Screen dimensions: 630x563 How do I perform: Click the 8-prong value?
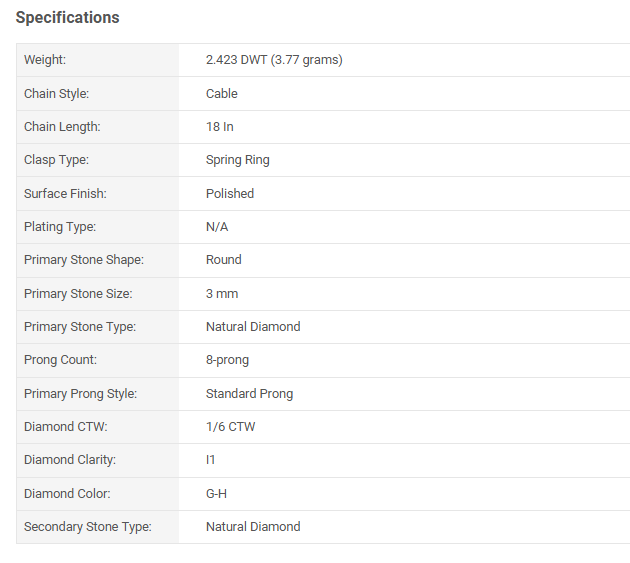pos(227,360)
